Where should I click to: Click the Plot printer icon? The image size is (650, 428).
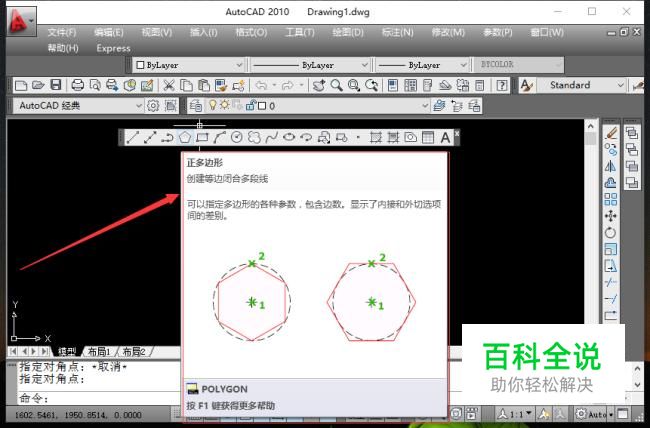click(x=78, y=85)
